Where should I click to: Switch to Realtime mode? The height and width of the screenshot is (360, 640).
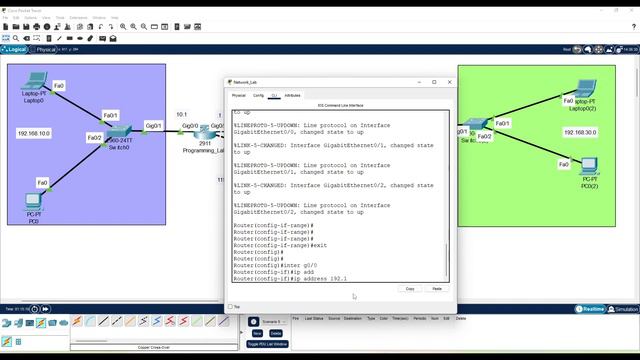[x=590, y=309]
